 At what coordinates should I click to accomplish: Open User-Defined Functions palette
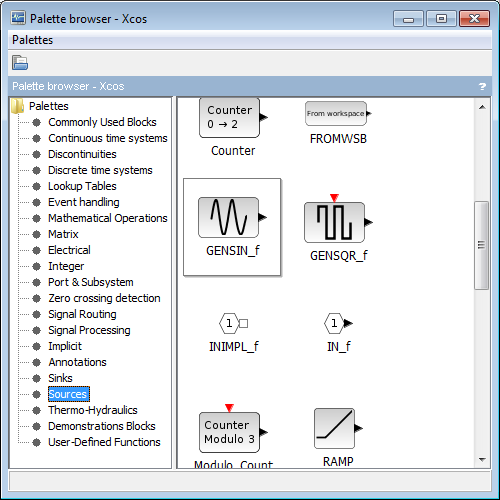(x=104, y=442)
